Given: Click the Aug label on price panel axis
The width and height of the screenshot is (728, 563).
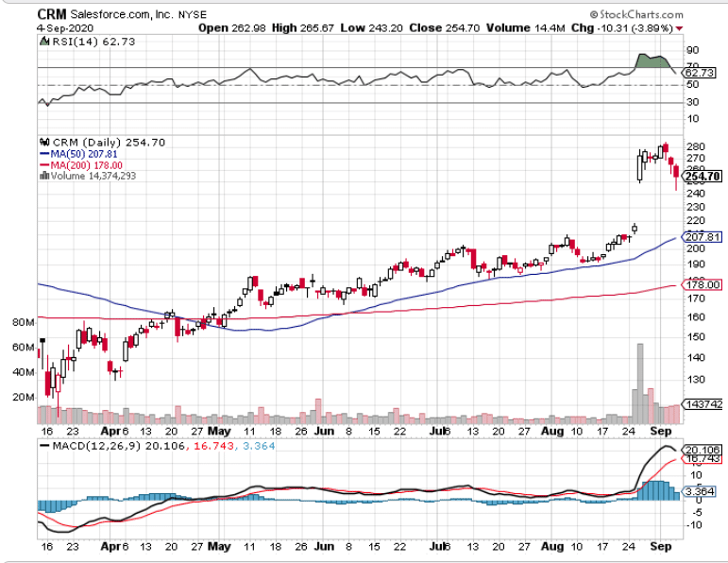Looking at the screenshot, I should point(552,431).
